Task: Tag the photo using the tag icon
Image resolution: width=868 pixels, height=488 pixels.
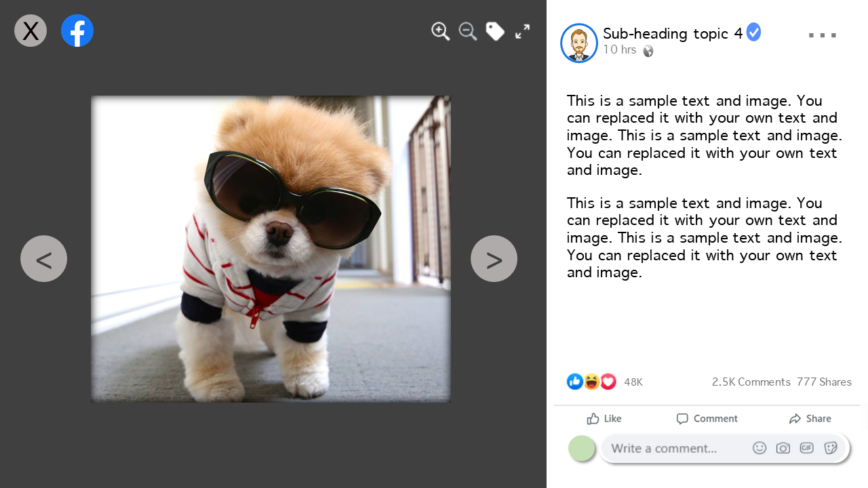Action: pos(495,31)
